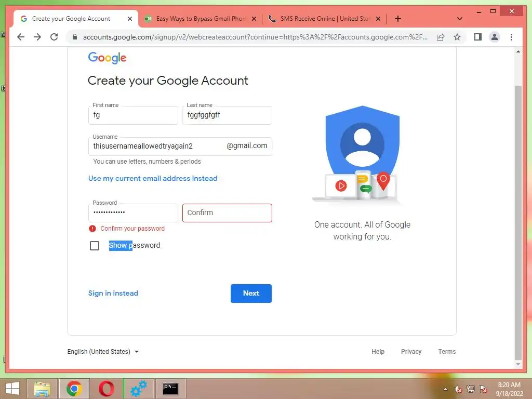This screenshot has height=399, width=532.
Task: Click the Confirm password field
Action: (x=227, y=212)
